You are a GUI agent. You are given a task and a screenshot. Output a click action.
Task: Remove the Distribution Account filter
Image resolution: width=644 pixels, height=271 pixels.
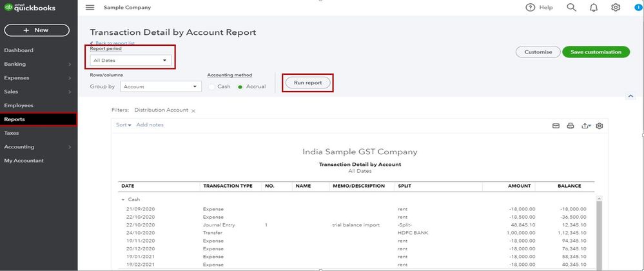click(x=193, y=111)
